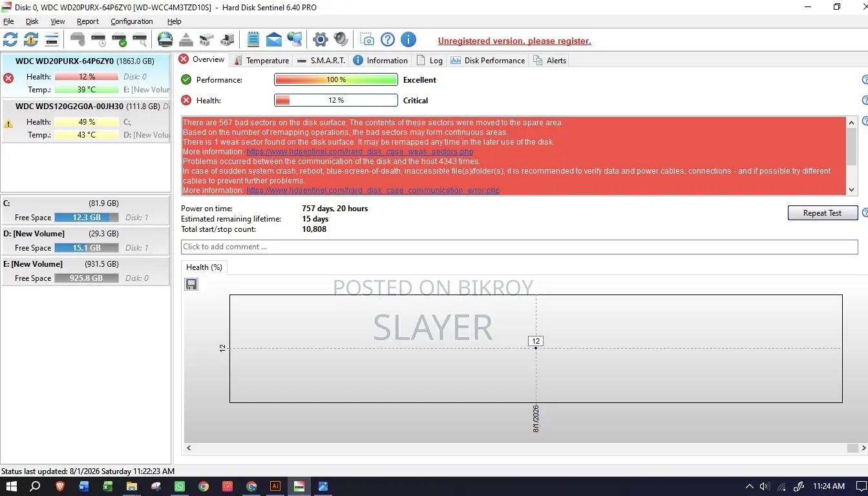The width and height of the screenshot is (868, 496).
Task: Click the Unregistered version, please register link
Action: [514, 41]
